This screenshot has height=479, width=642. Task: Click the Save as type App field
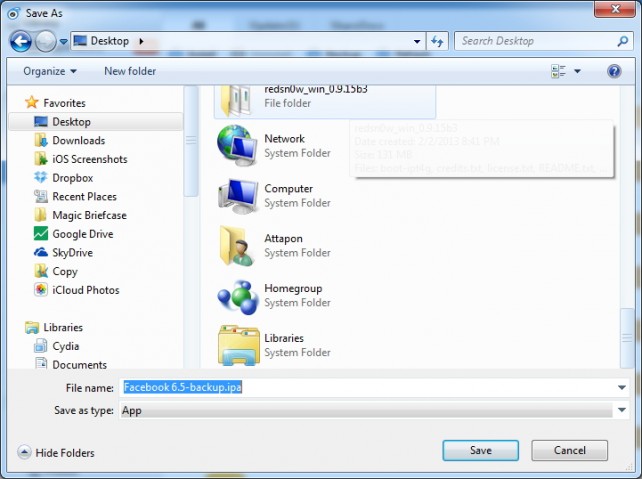[367, 410]
